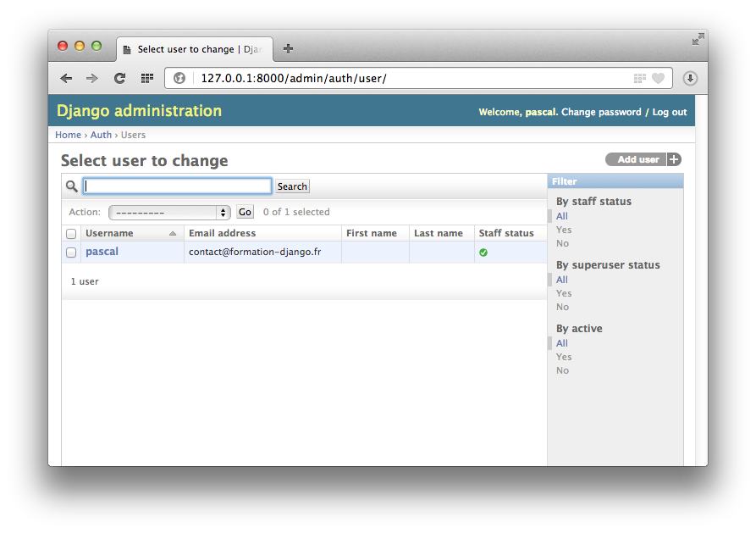Go to Home breadcrumb link

coord(68,135)
